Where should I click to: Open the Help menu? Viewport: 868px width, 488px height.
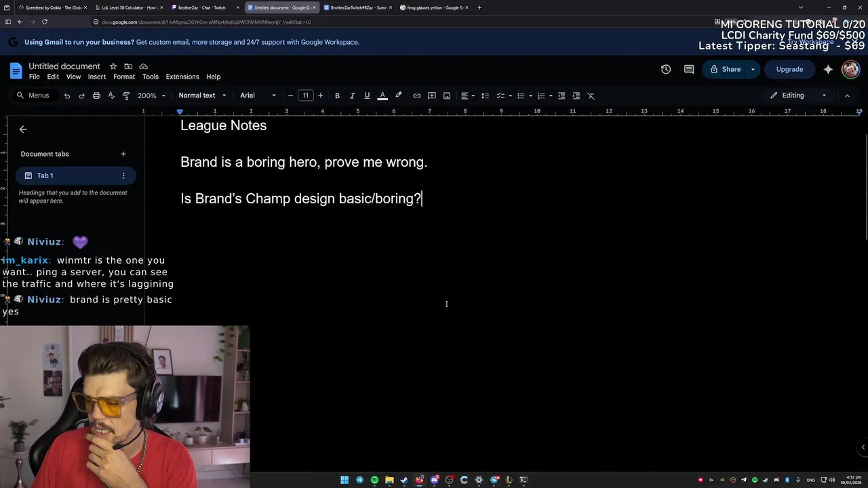point(213,77)
